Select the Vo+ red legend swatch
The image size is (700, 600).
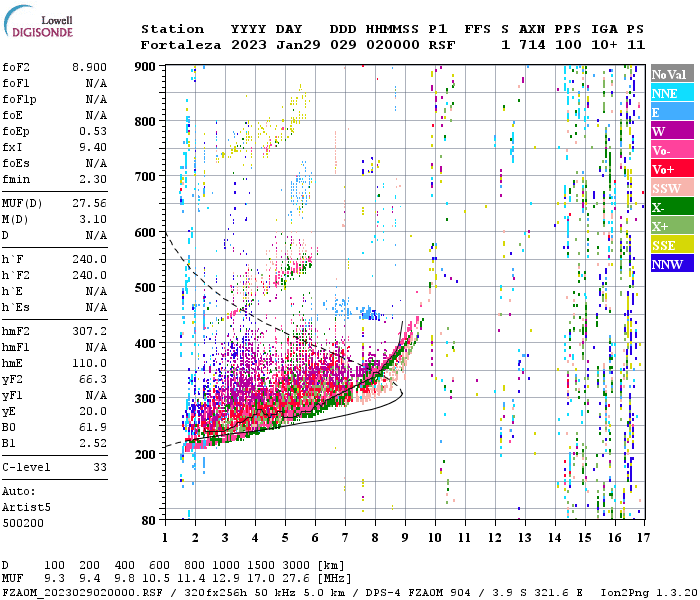click(672, 169)
